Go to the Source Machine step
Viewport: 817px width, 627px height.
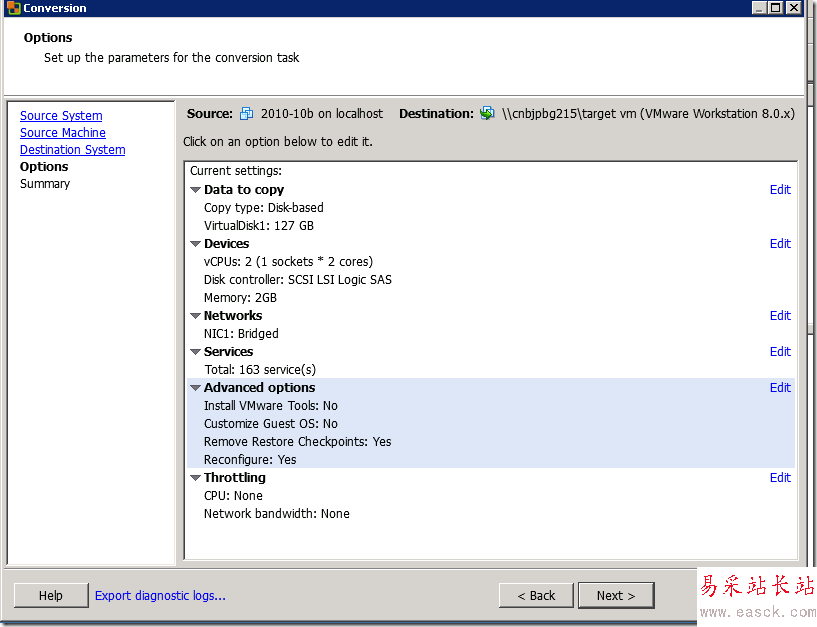(63, 133)
